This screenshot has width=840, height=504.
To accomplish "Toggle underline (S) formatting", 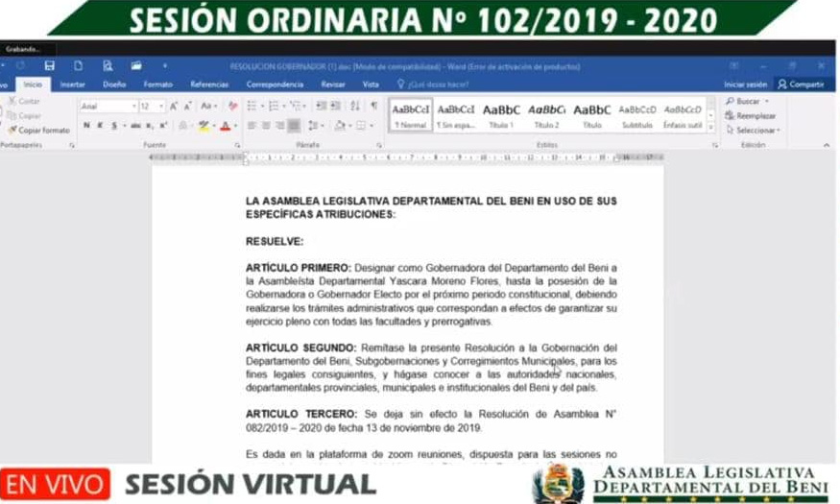I will pyautogui.click(x=112, y=126).
